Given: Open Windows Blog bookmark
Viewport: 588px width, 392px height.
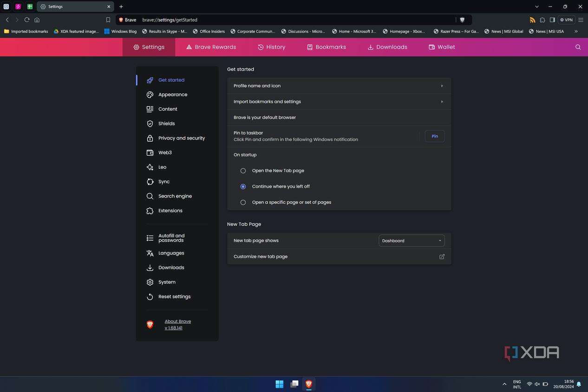Looking at the screenshot, I should pyautogui.click(x=120, y=31).
